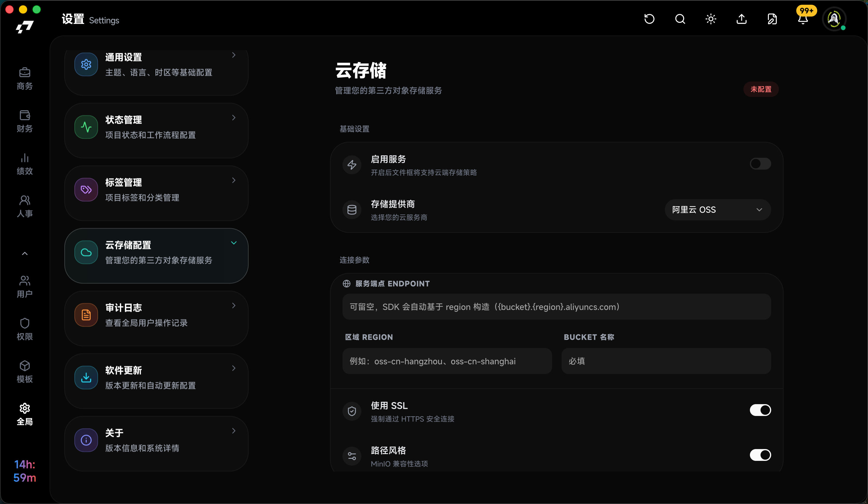Click the 软件更新 download icon

pos(86,377)
